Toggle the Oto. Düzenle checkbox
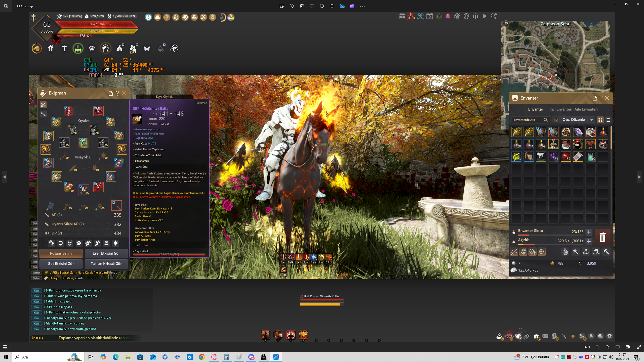 (x=556, y=120)
